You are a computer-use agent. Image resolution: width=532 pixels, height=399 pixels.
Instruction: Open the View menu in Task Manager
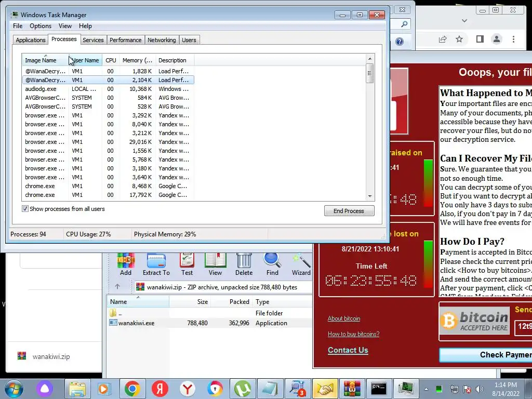tap(65, 26)
